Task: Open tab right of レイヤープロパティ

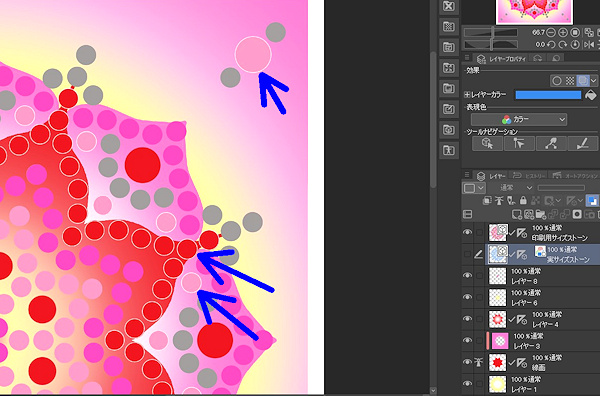Action: coord(538,59)
